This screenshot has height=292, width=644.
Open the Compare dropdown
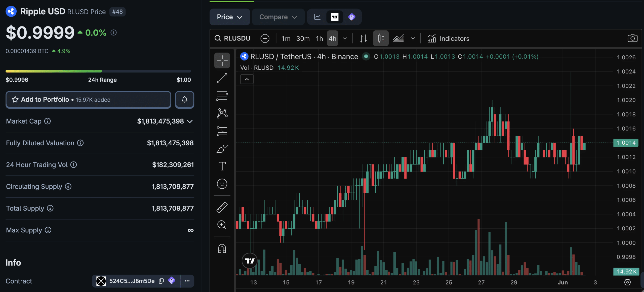[x=278, y=17]
